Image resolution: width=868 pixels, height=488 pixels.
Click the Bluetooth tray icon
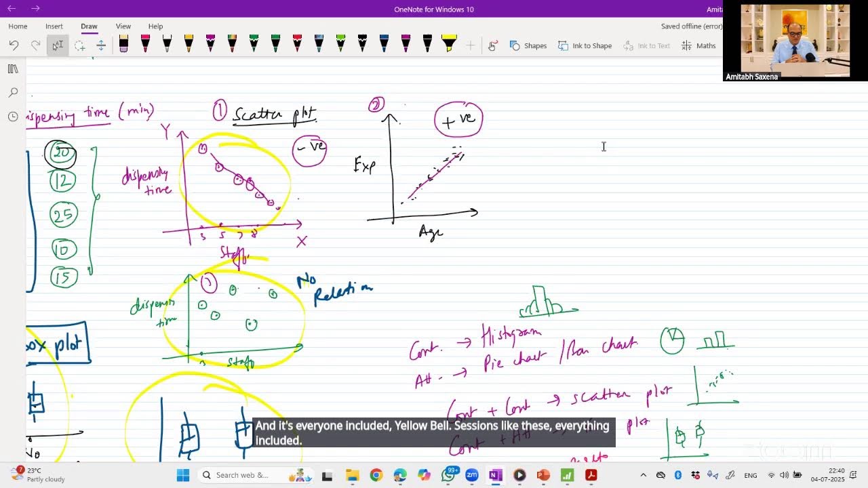point(677,475)
